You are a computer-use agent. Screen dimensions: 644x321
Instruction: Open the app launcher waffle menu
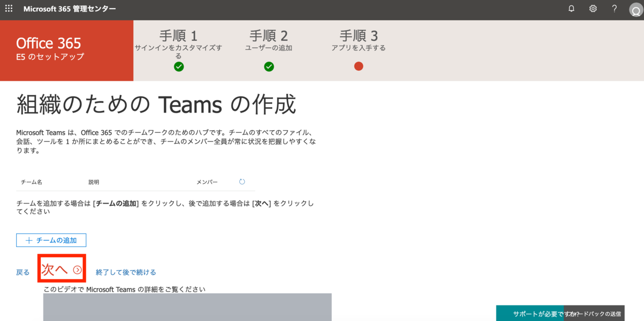pos(8,9)
